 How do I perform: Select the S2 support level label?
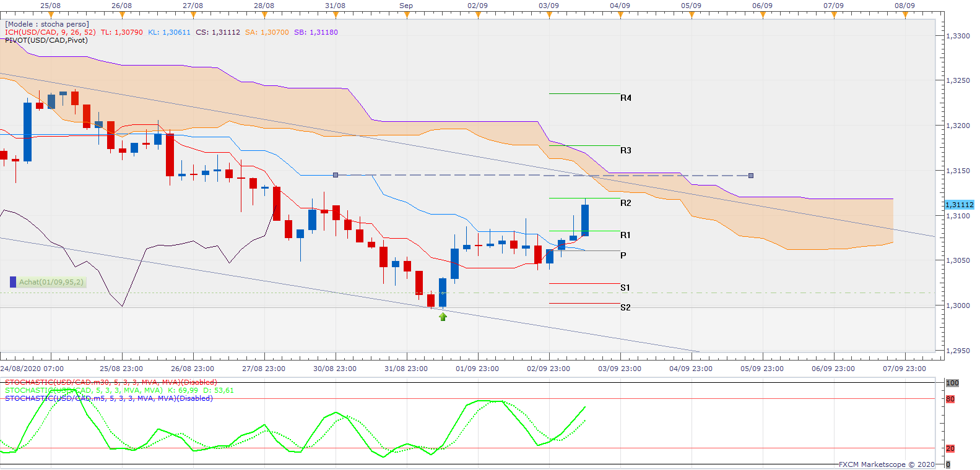pos(625,307)
